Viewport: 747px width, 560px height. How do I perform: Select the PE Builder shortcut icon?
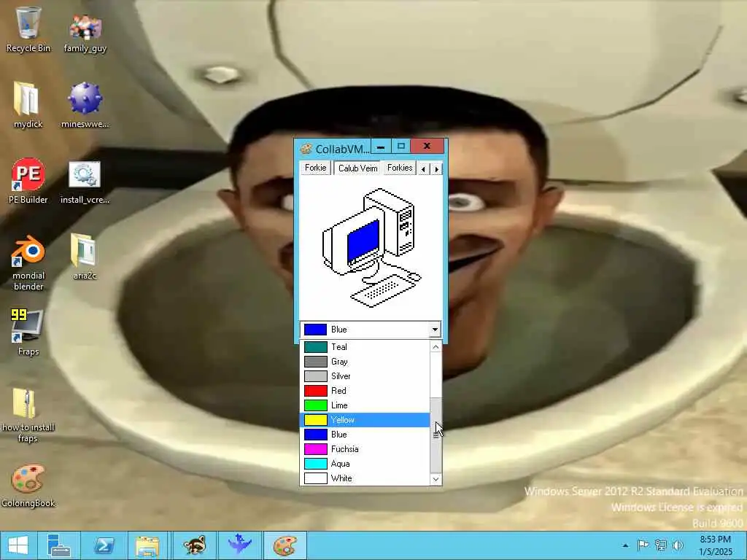click(x=28, y=181)
